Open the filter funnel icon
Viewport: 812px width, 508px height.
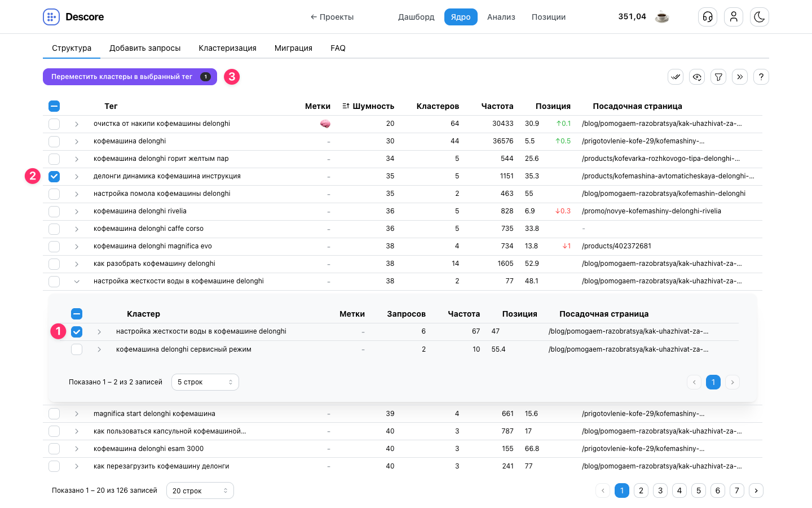click(x=718, y=77)
